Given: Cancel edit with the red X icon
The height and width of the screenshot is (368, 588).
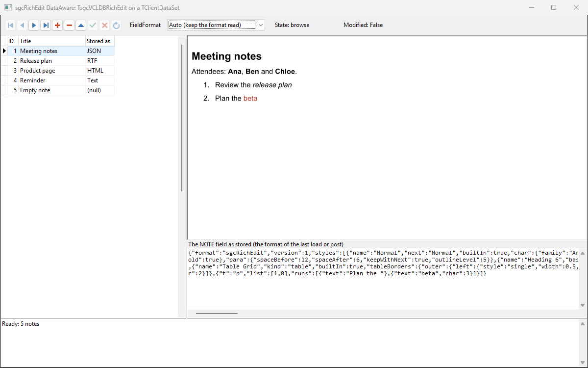Looking at the screenshot, I should click(x=104, y=25).
